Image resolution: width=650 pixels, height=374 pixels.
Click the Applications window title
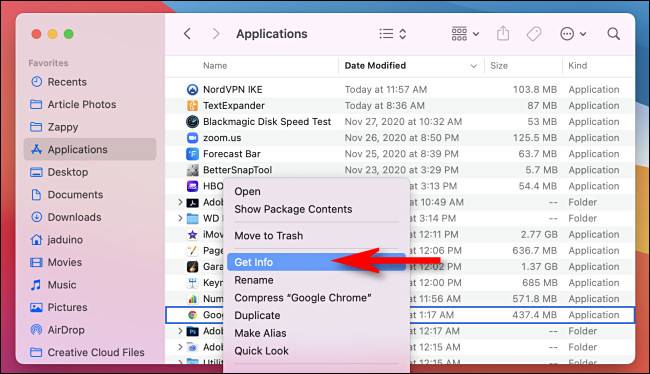pos(272,34)
